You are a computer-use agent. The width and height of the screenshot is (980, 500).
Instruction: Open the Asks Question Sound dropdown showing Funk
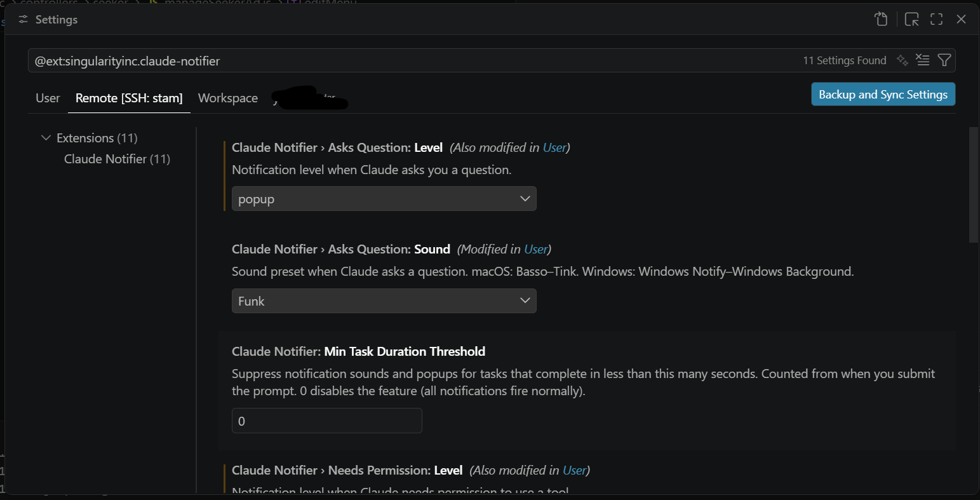click(384, 301)
